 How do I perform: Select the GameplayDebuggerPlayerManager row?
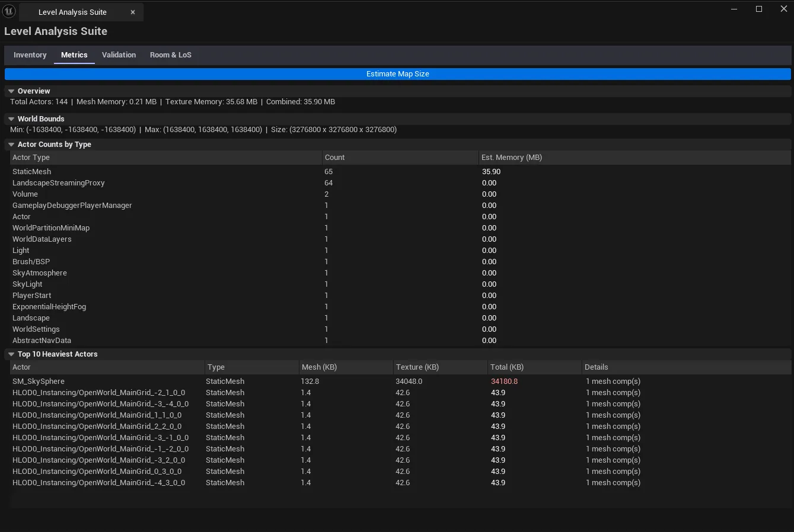[x=400, y=206]
